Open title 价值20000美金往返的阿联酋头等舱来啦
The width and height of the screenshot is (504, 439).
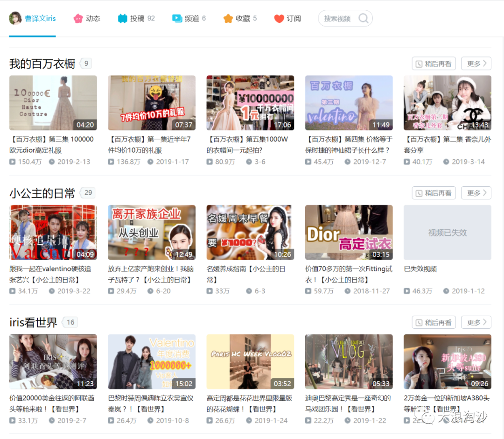point(52,404)
